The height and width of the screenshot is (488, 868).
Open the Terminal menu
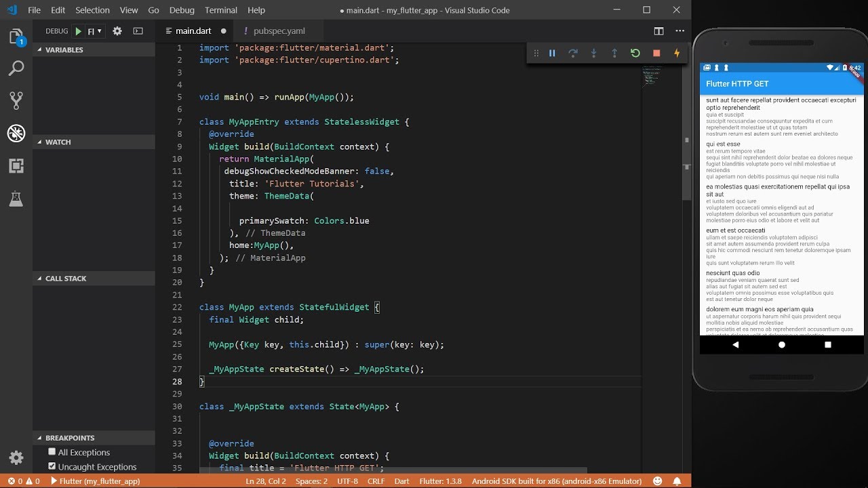[221, 10]
